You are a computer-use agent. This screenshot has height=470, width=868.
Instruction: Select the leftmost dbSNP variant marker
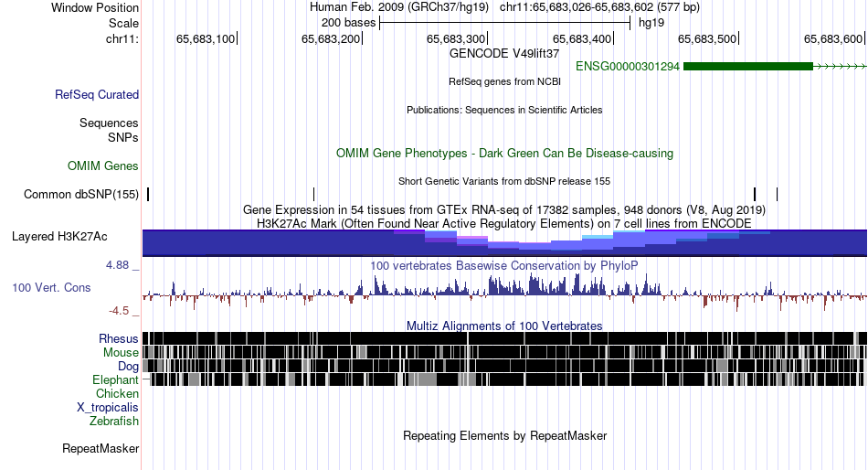[x=148, y=195]
